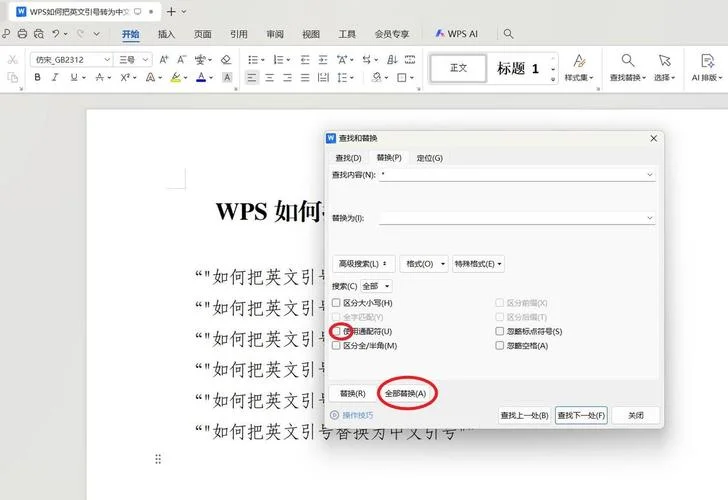The image size is (728, 500).
Task: Open font name dropdown 仿宋_GB2312
Action: tap(107, 59)
